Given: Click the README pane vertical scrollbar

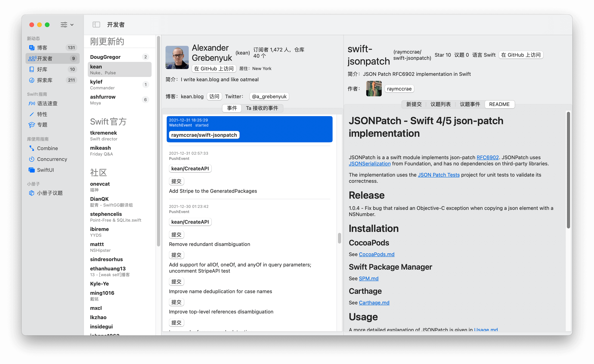Looking at the screenshot, I should tap(568, 170).
